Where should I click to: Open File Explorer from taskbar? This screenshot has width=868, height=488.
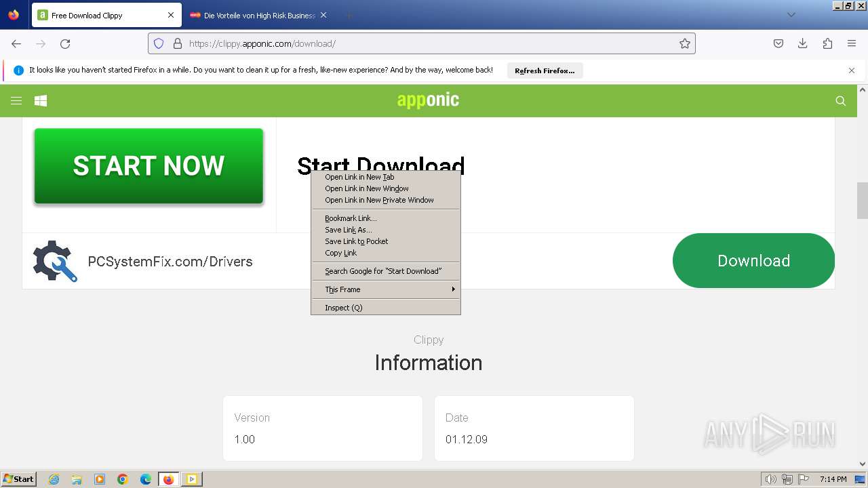(77, 479)
